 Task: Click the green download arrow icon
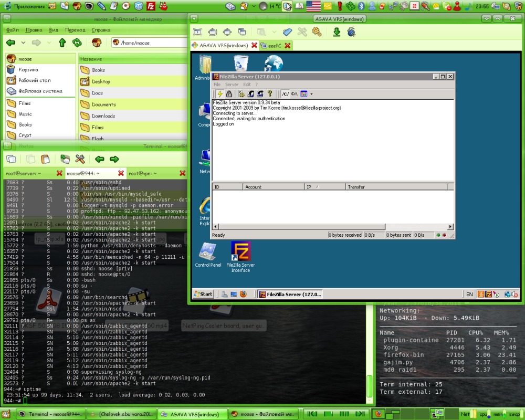[x=337, y=32]
